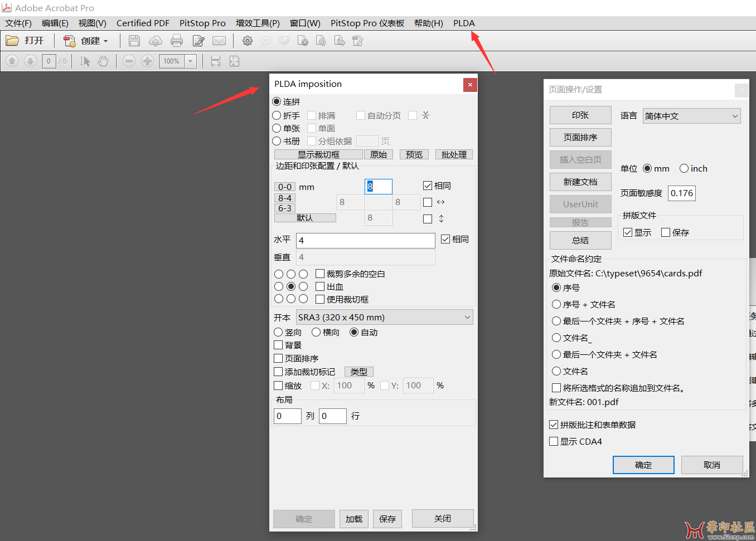Screen dimensions: 756x541
Task: Click the clipboard edit icon in the toolbar
Action: coord(358,41)
